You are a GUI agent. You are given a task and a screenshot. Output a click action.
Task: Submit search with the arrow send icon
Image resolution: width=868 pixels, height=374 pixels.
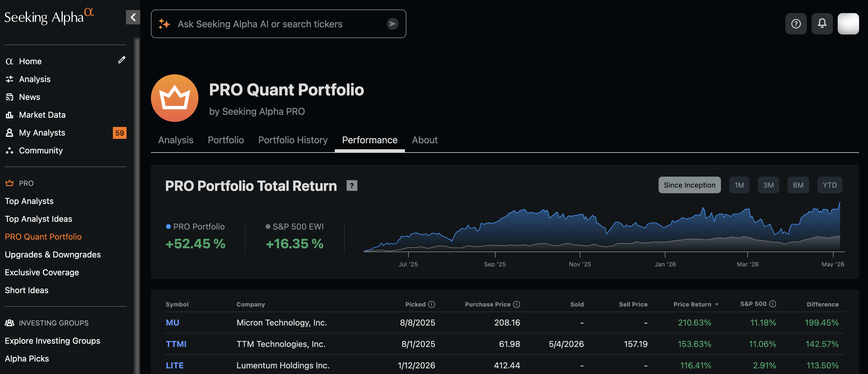392,24
